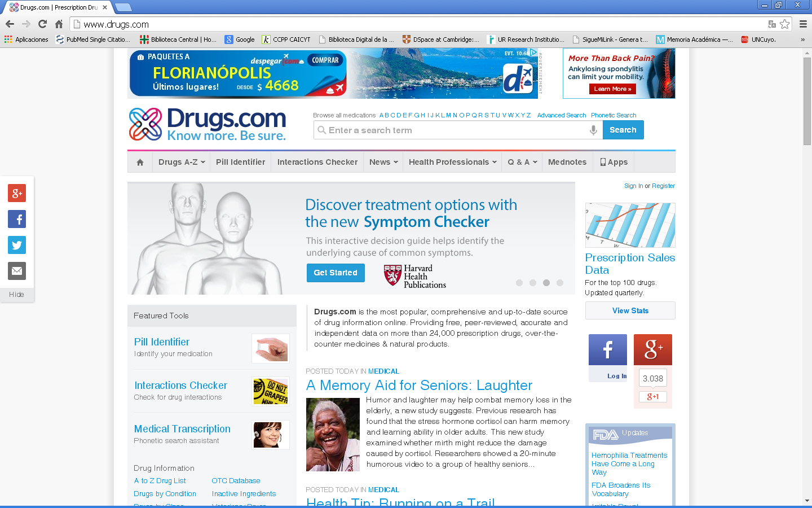Viewport: 812px width, 508px height.
Task: Open Pill Identifier thumbnail image
Action: (x=271, y=348)
